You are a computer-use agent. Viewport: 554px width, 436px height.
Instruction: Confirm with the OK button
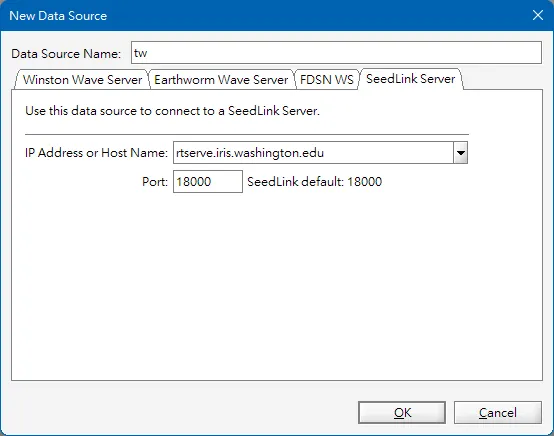coord(402,412)
